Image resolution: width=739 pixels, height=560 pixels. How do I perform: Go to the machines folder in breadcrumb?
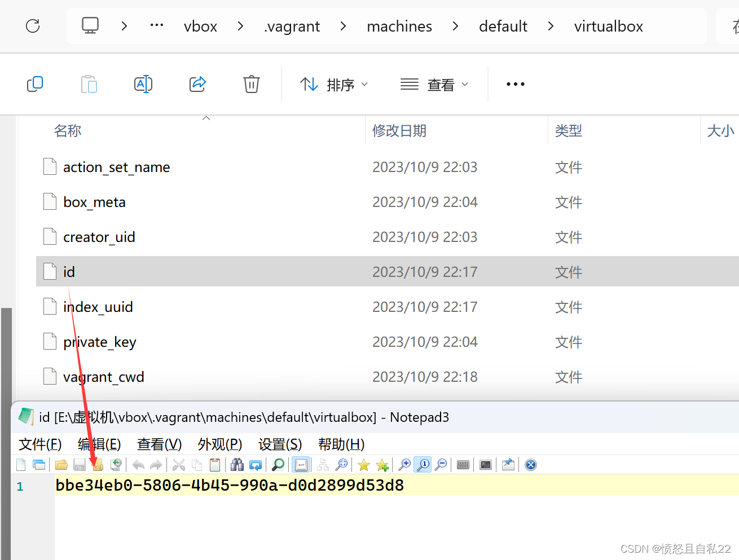tap(399, 27)
